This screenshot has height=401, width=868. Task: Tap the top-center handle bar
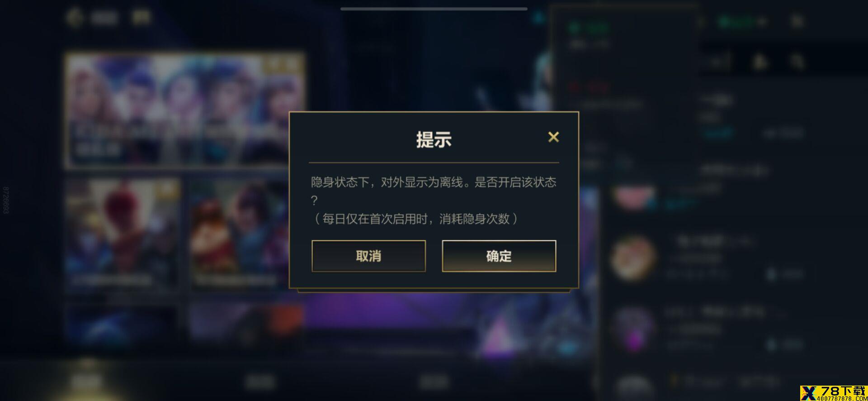click(x=434, y=9)
